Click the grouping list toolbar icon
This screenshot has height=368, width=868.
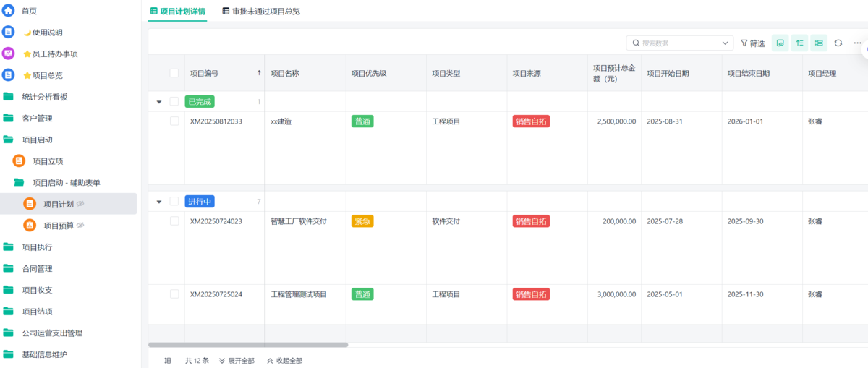coord(819,43)
